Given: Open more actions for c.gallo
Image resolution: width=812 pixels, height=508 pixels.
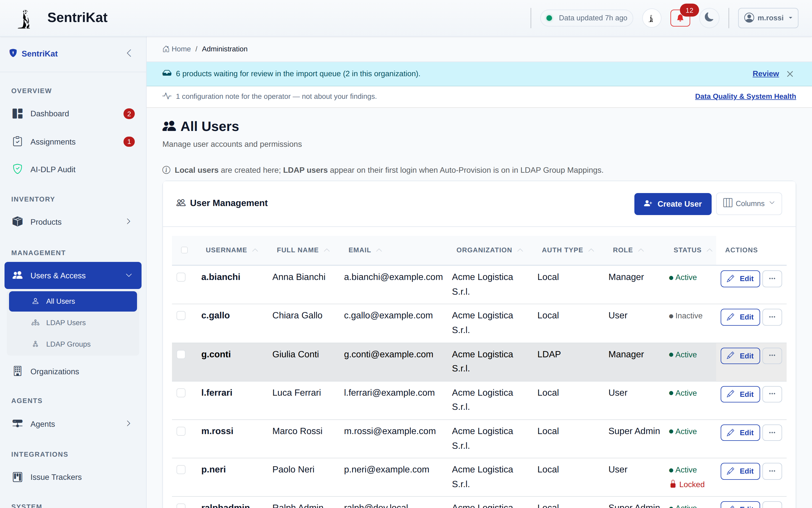Looking at the screenshot, I should pos(772,317).
